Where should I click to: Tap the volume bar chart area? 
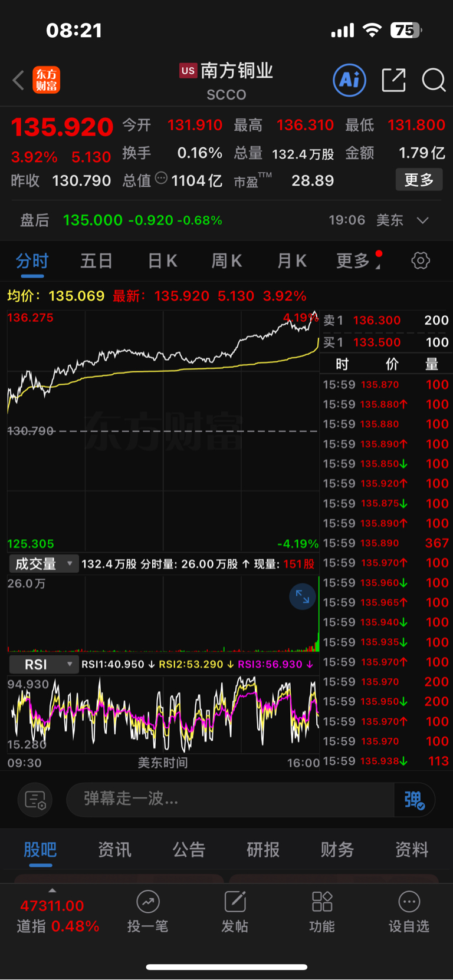[163, 613]
